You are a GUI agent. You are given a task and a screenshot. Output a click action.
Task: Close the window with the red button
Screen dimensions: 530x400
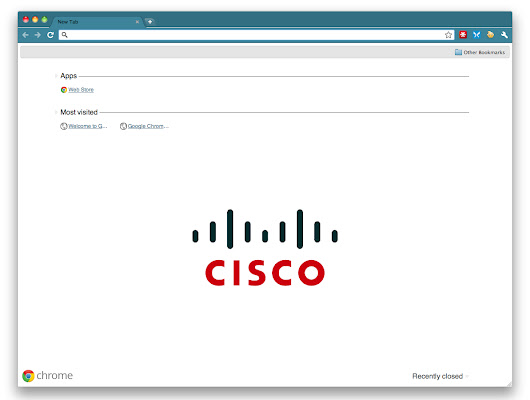(26, 20)
